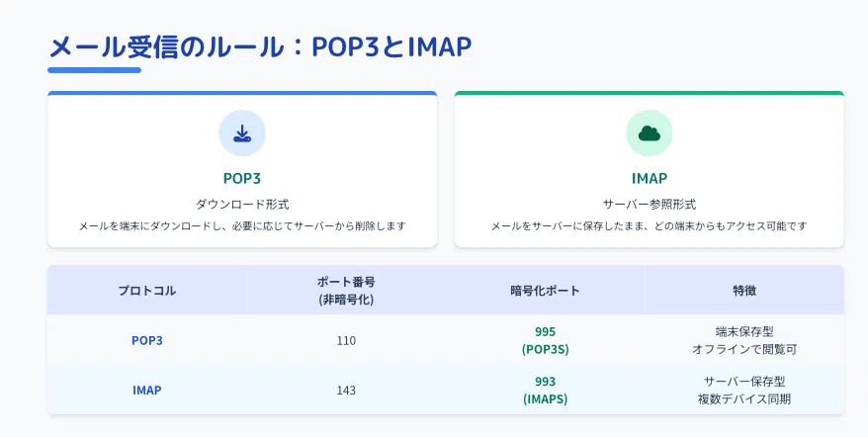868x437 pixels.
Task: Click the ポート番号 (非暗号化) column header
Action: [346, 291]
